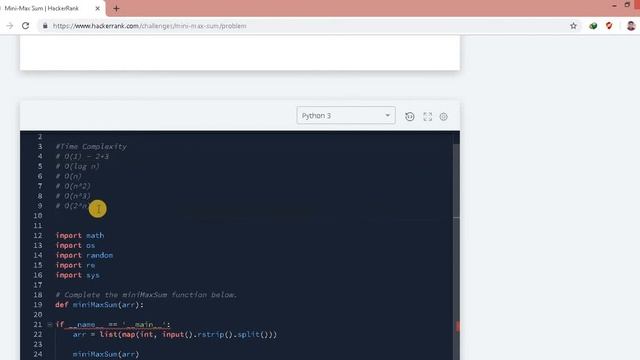Click the '# O(n^2)' comment line
640x360 pixels.
pos(73,186)
